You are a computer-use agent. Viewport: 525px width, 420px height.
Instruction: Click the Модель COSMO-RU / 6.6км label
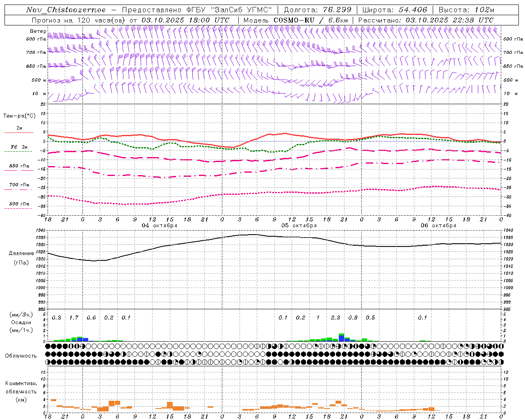tap(296, 20)
